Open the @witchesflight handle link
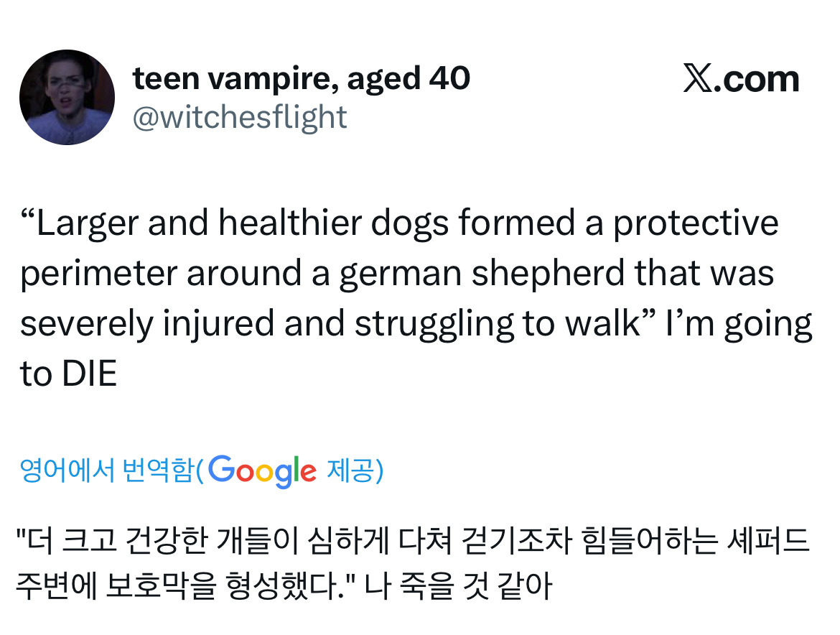This screenshot has height=635, width=840. pos(240,117)
